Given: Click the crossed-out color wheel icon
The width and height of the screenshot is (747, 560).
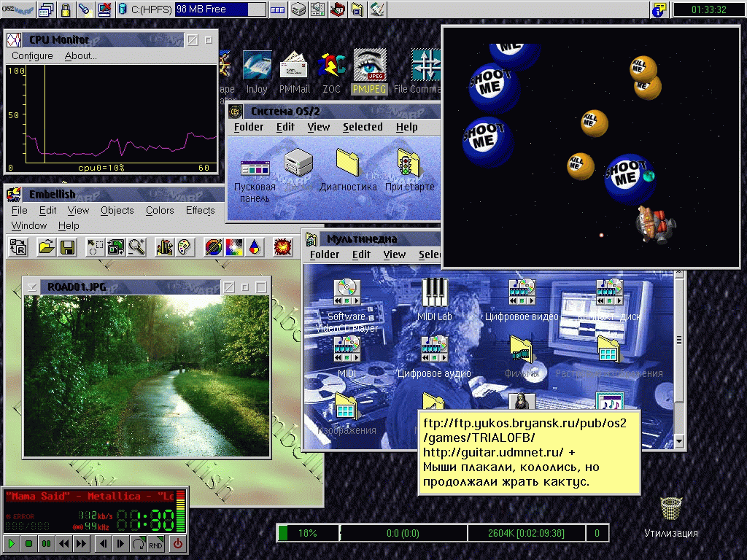Looking at the screenshot, I should pos(213,247).
